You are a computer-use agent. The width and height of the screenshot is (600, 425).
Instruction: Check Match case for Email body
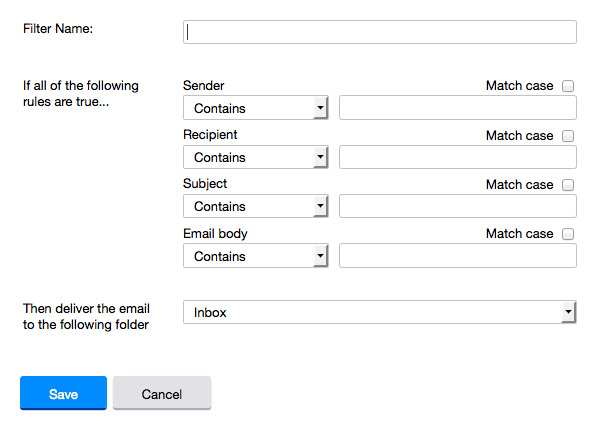pos(568,234)
